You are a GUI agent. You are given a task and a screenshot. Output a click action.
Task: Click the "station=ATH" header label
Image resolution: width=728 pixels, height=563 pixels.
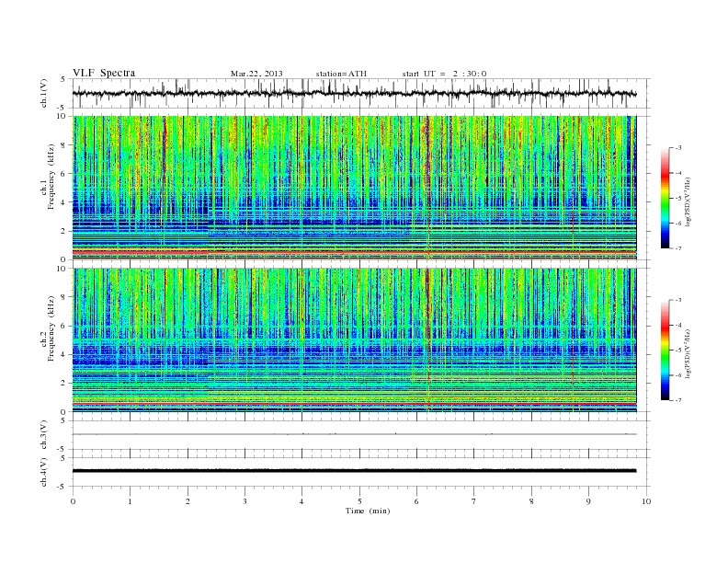coord(341,74)
